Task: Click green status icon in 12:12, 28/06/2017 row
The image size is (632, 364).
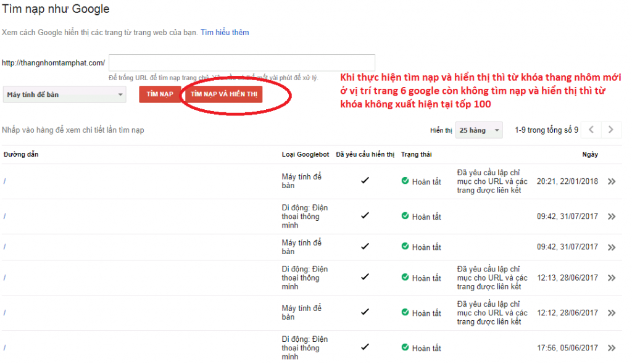Action: coord(405,312)
